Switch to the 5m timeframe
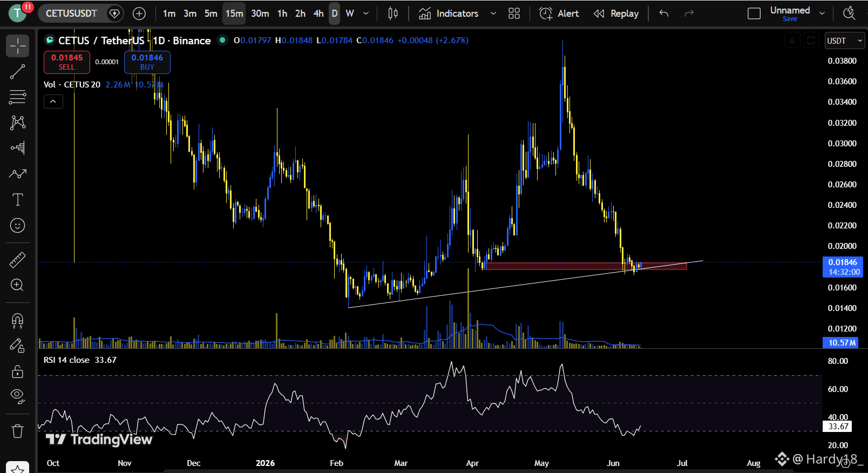 coord(211,13)
